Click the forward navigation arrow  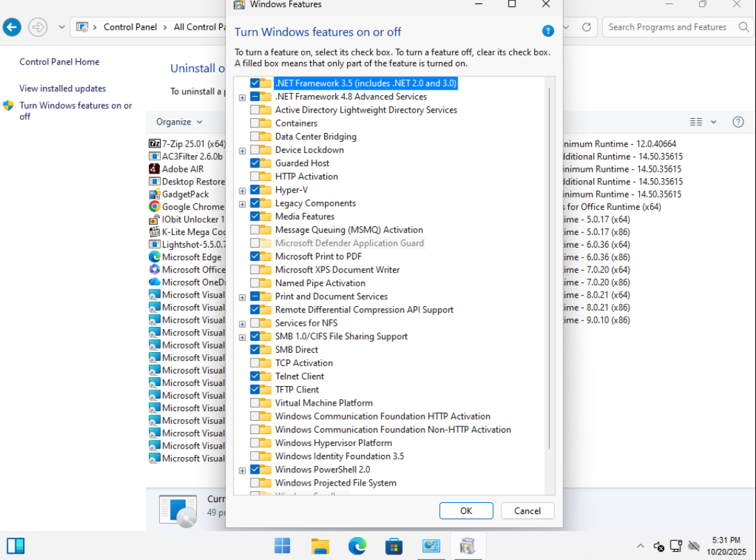tap(38, 27)
